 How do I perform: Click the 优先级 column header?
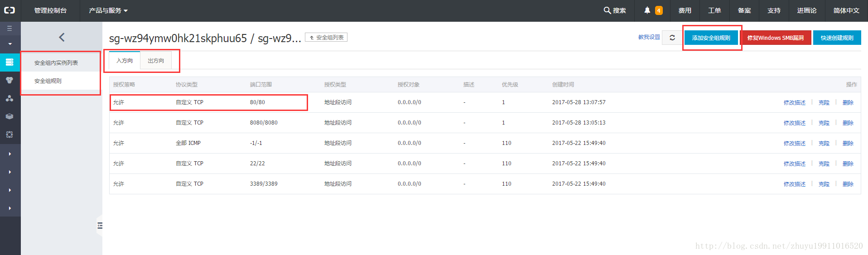510,84
